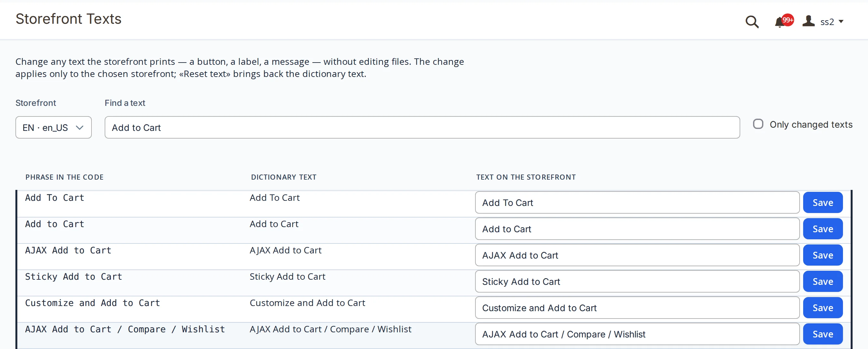Select code phrase 'Sticky Add to Cart'
The width and height of the screenshot is (868, 349).
74,277
